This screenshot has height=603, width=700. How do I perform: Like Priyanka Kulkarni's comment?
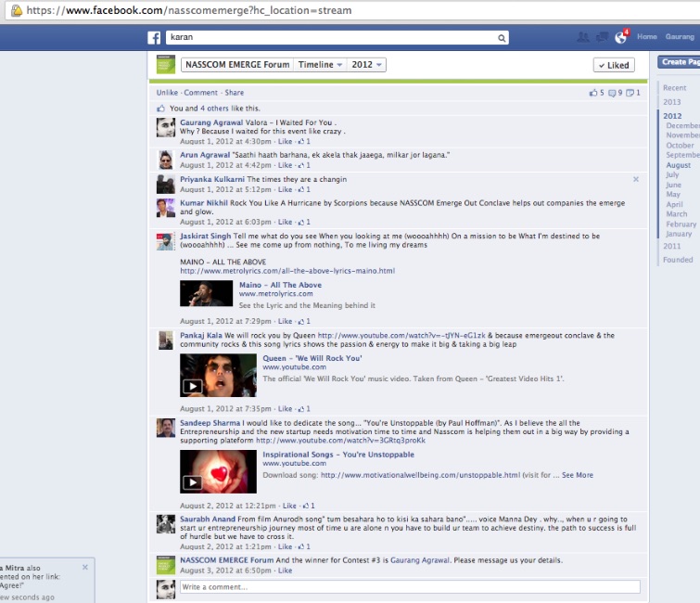pos(285,189)
